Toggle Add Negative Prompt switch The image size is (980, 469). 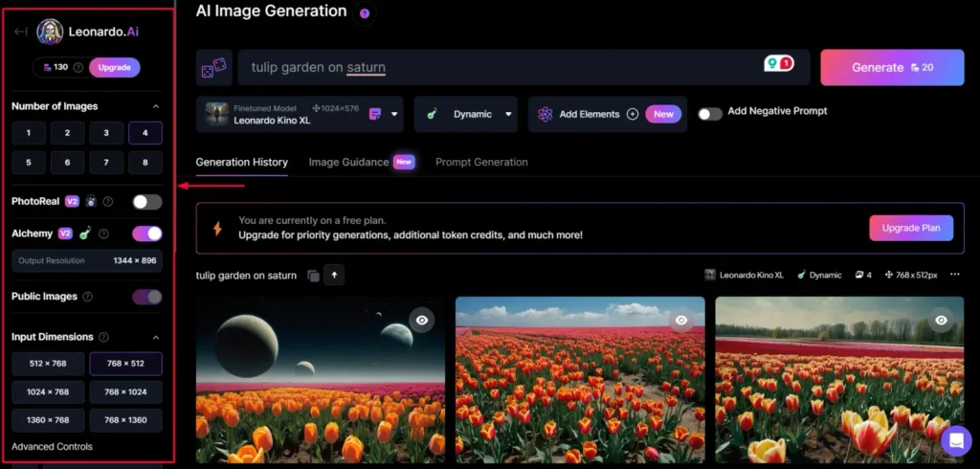tap(709, 113)
